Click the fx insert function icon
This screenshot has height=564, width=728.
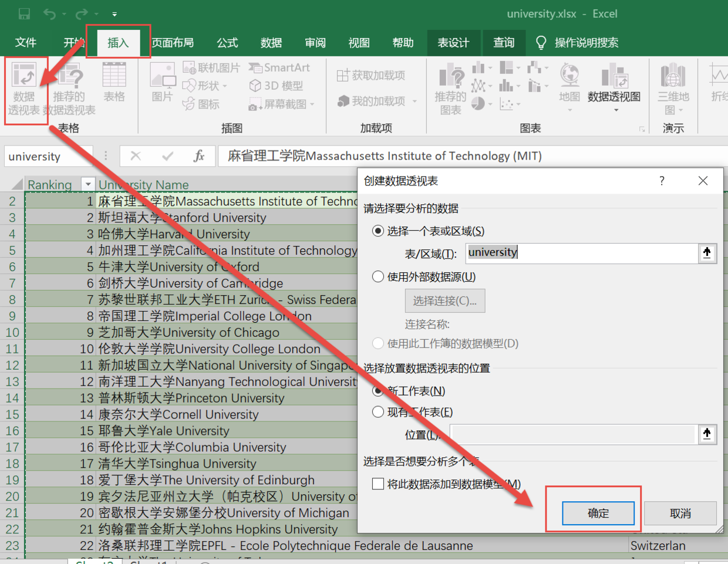coord(199,156)
